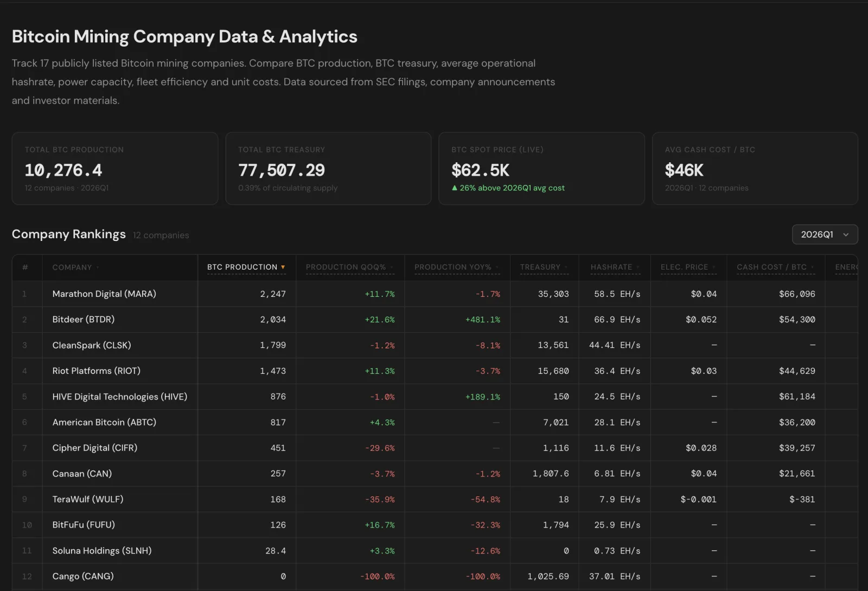Select CleanSpark's treasury value 13,561
The image size is (868, 591).
[x=553, y=345]
